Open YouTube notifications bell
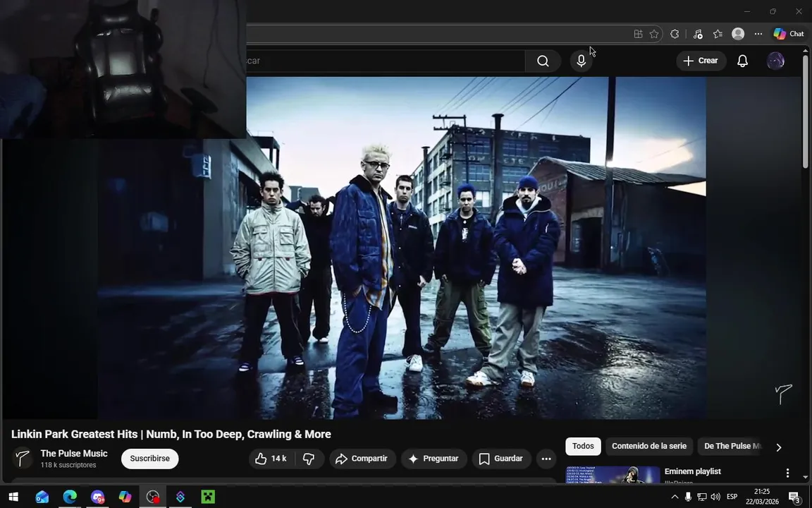Screen dimensions: 812x508 pos(743,61)
